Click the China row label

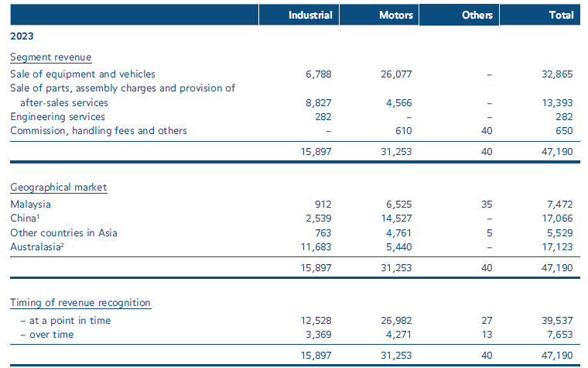[x=26, y=218]
